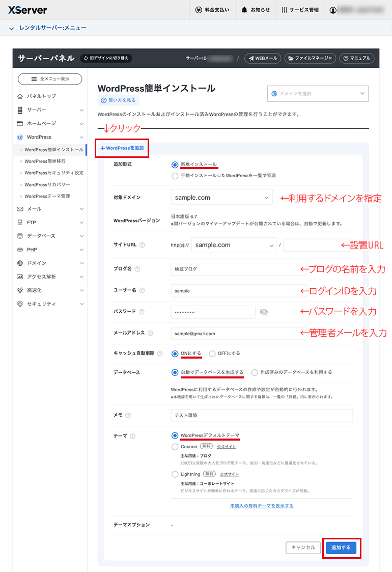The width and height of the screenshot is (392, 572).
Task: Select ONにする cache radio button
Action: point(175,353)
